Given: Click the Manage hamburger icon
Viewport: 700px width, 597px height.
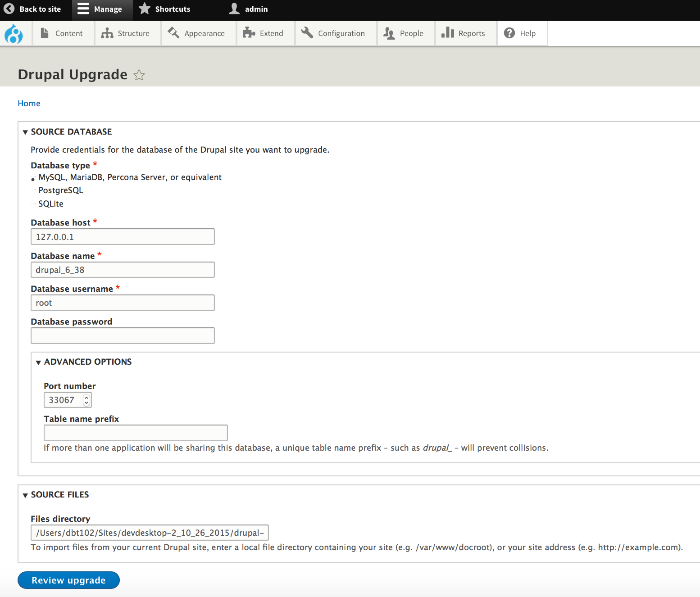Looking at the screenshot, I should tap(83, 9).
